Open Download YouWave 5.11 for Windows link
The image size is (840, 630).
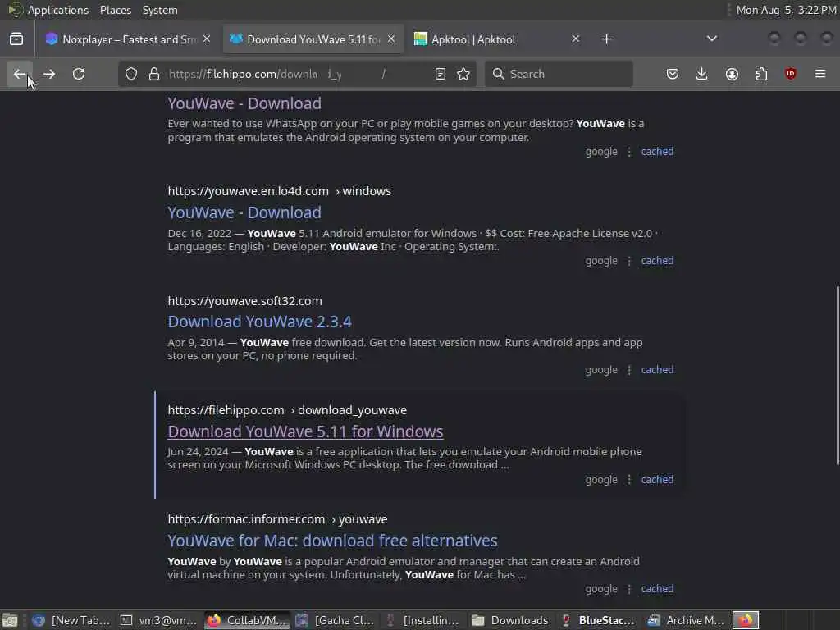[305, 431]
